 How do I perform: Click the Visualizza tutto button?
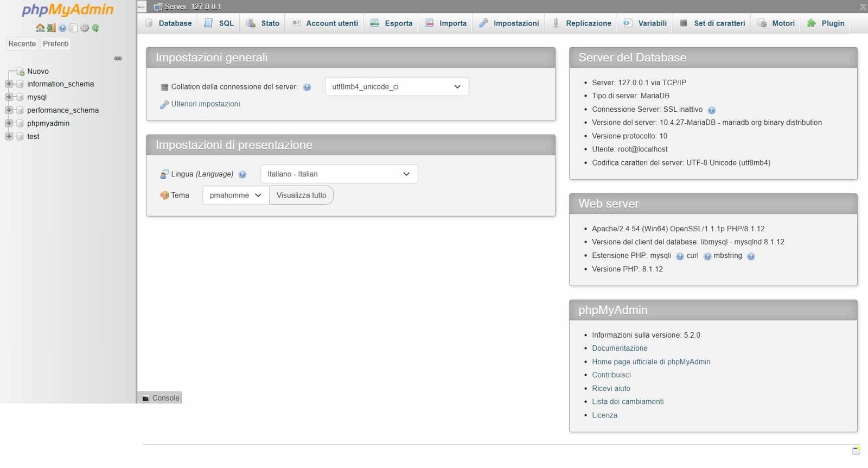[x=301, y=195]
